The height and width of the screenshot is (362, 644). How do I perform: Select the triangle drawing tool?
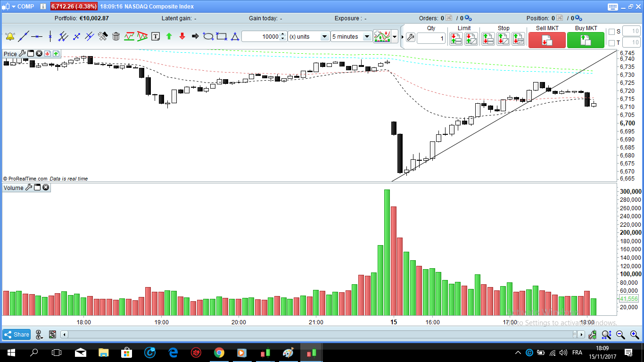pyautogui.click(x=235, y=36)
